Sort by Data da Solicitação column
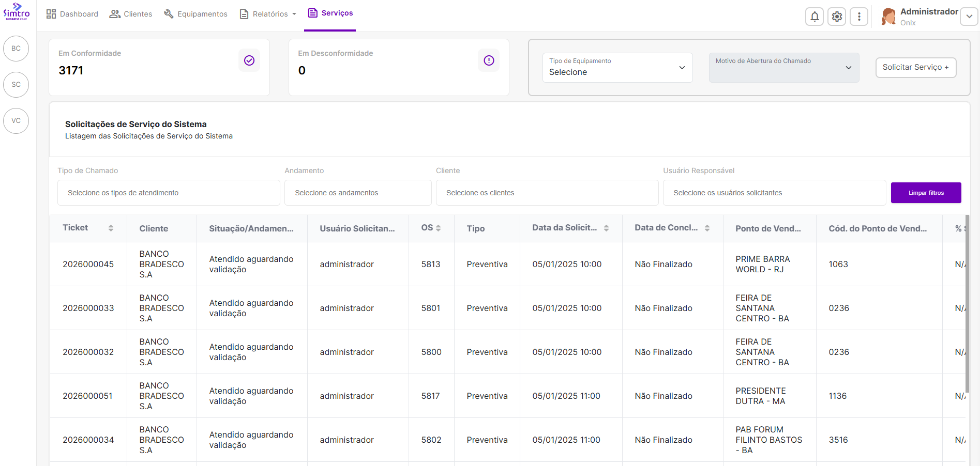The width and height of the screenshot is (980, 466). click(x=606, y=228)
